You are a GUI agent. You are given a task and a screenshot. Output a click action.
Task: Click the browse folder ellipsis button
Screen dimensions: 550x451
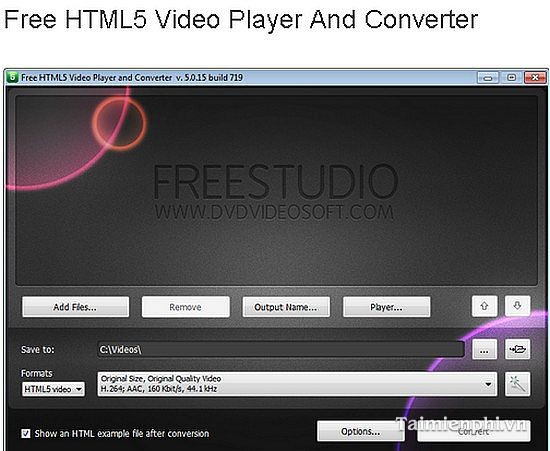click(484, 349)
